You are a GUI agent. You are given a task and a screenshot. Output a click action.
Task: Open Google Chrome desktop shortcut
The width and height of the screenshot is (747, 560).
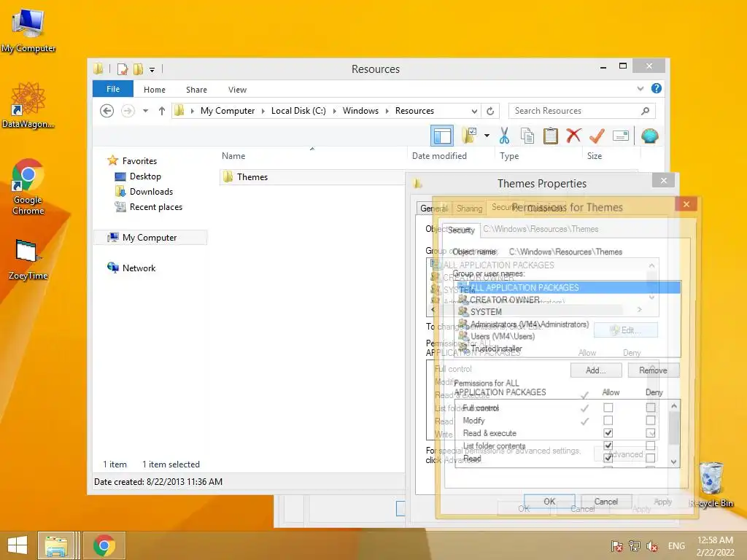pos(28,187)
